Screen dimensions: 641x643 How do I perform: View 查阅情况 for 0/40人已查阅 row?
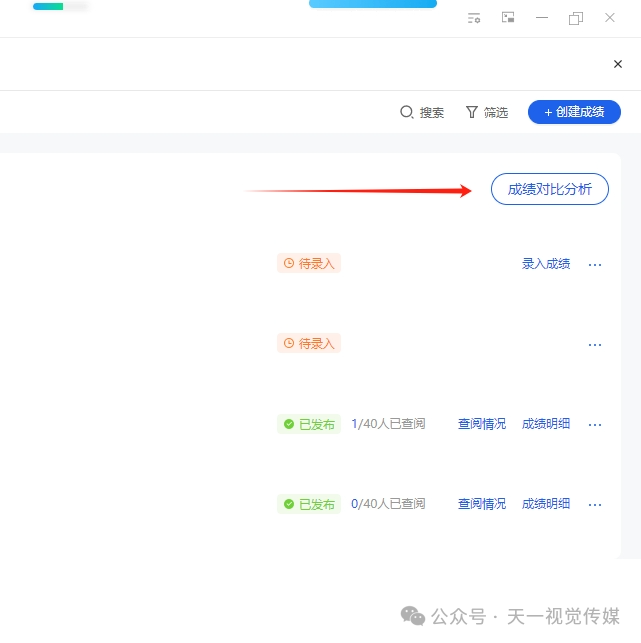click(x=482, y=504)
